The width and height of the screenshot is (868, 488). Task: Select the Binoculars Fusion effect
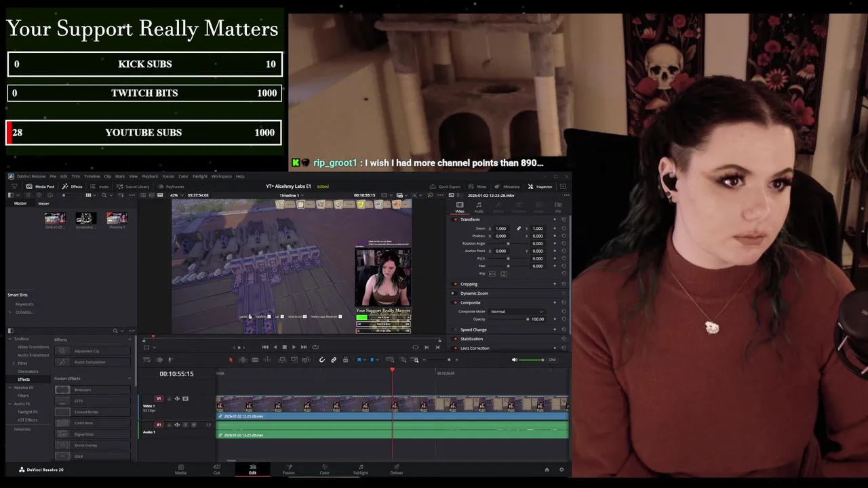pos(92,390)
